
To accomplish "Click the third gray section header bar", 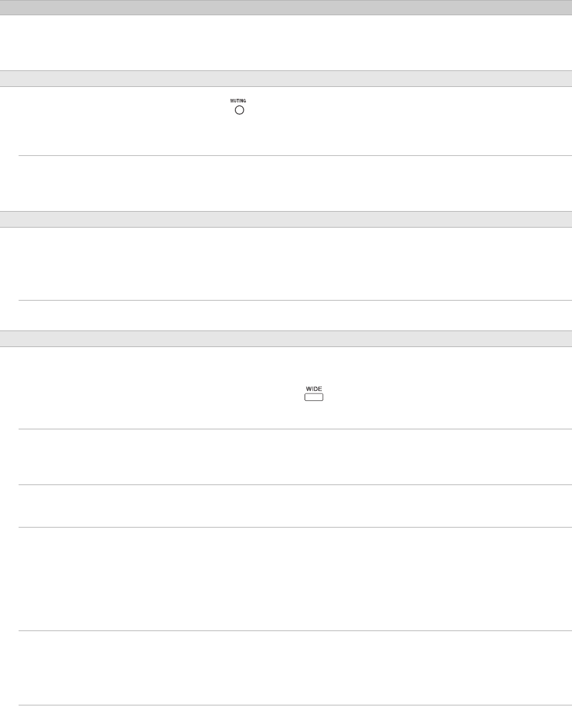I will point(286,219).
